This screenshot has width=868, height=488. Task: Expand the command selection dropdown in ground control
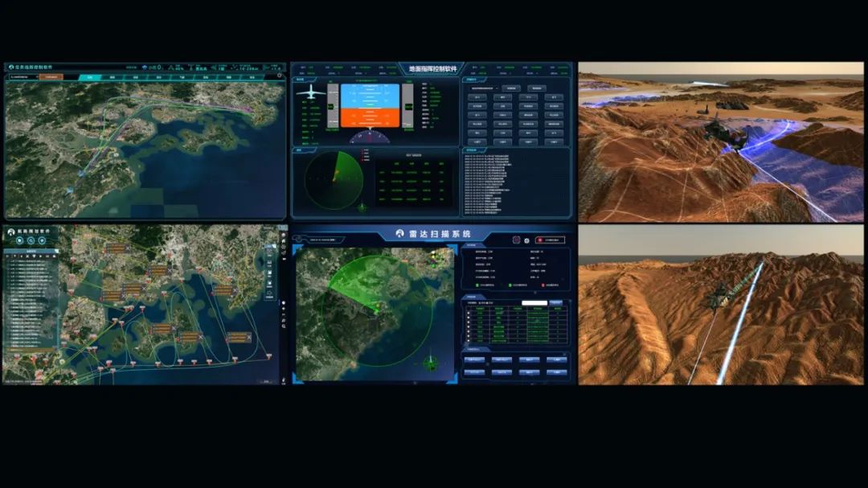click(482, 88)
